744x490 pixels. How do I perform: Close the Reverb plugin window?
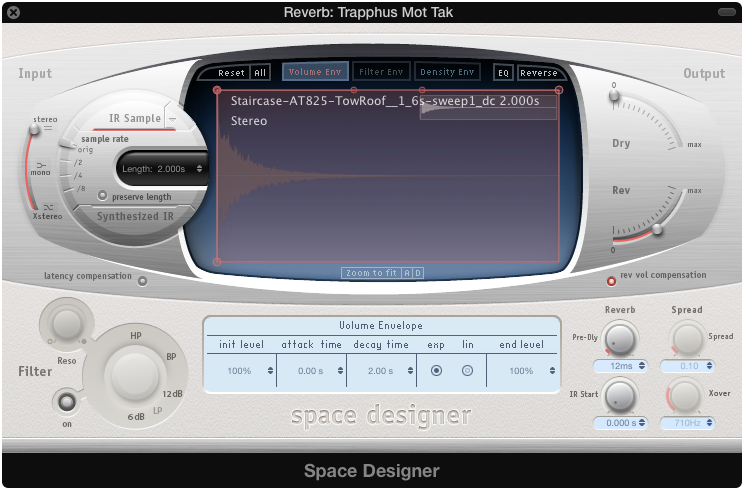[x=14, y=12]
